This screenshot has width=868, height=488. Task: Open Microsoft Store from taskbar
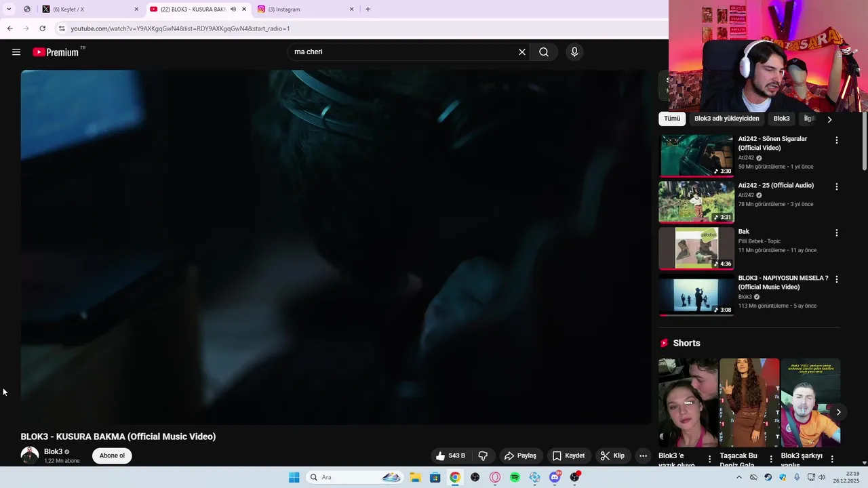[435, 477]
